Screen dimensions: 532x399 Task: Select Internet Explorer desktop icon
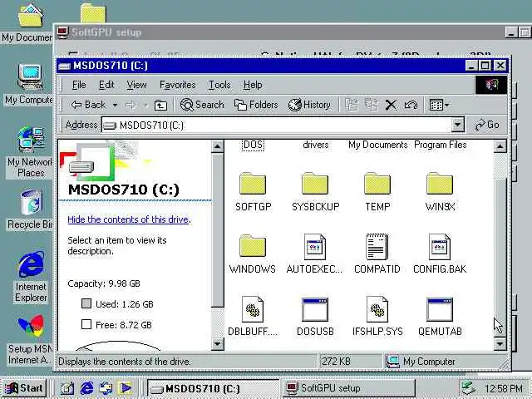coord(31,277)
